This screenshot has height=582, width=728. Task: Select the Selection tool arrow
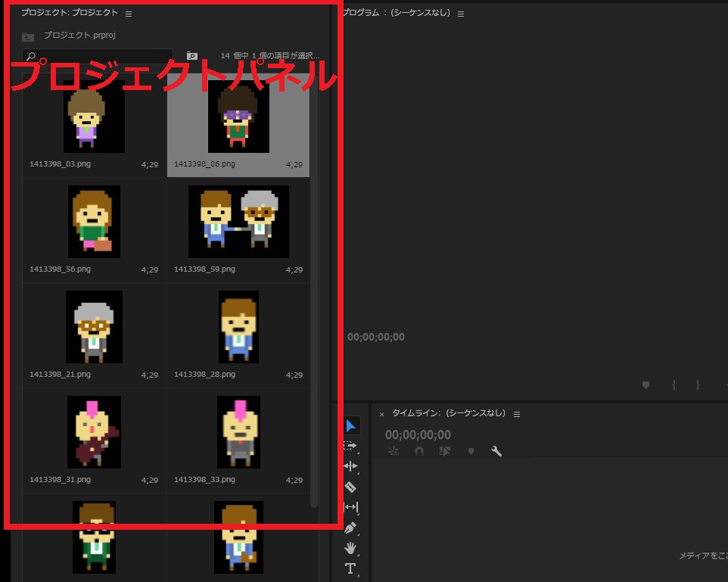coord(350,427)
